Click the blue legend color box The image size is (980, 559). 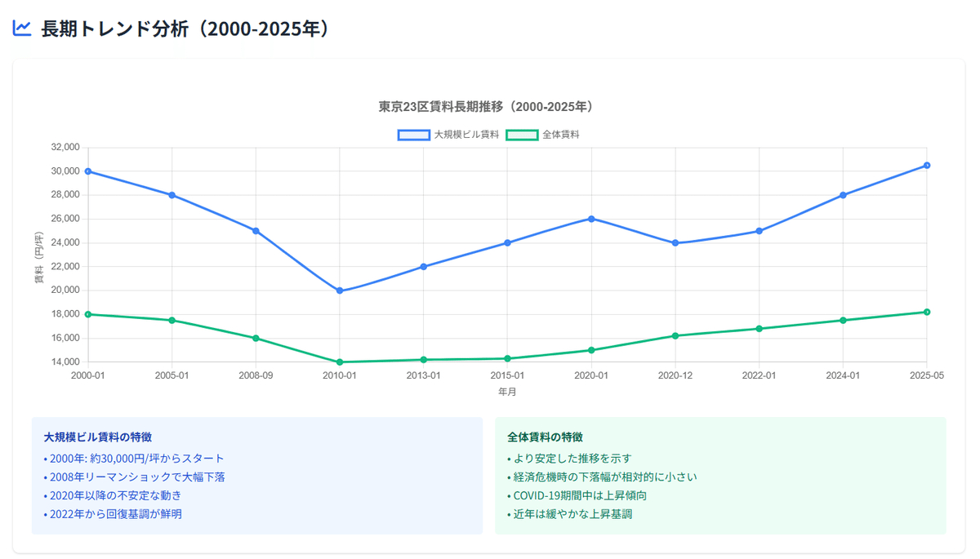click(414, 135)
